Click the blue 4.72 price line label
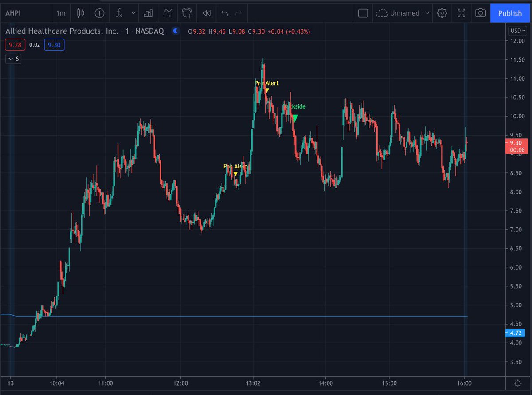 [516, 332]
